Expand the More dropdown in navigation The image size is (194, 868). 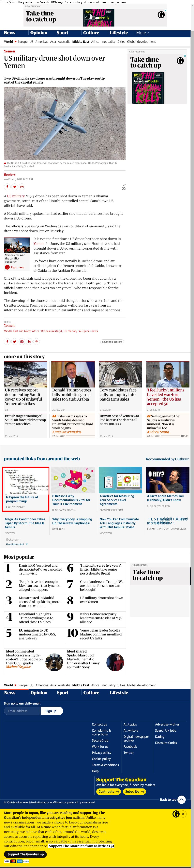click(142, 33)
